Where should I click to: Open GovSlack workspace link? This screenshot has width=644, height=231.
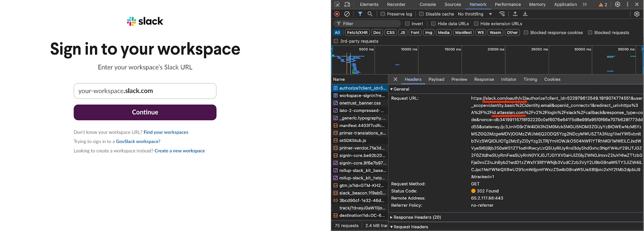[x=138, y=141]
